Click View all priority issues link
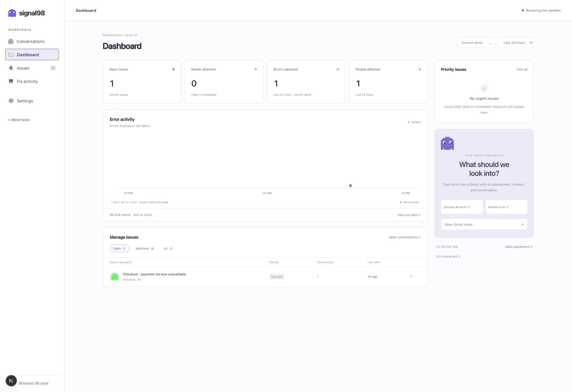Image resolution: width=572 pixels, height=392 pixels. (522, 70)
